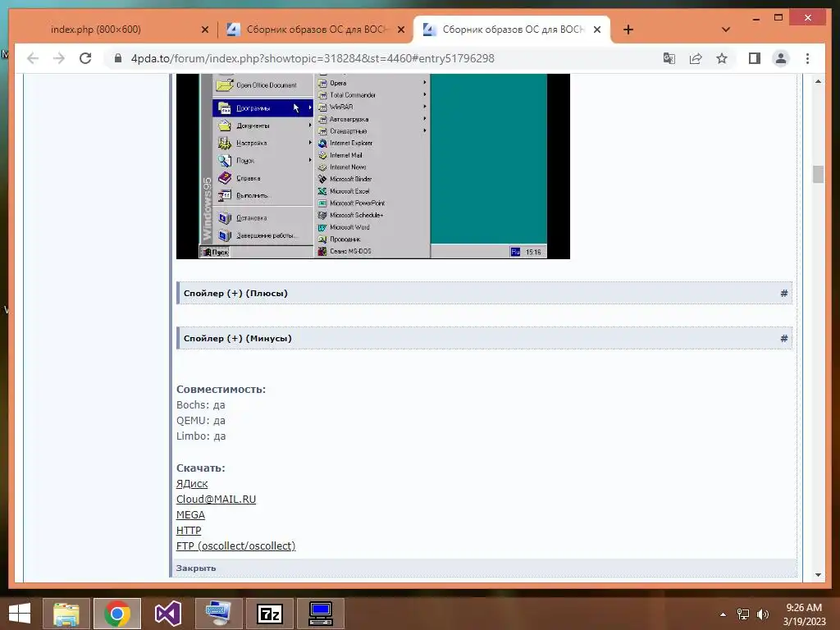Open the Windows Start menu
The width and height of the screenshot is (840, 630).
click(20, 614)
